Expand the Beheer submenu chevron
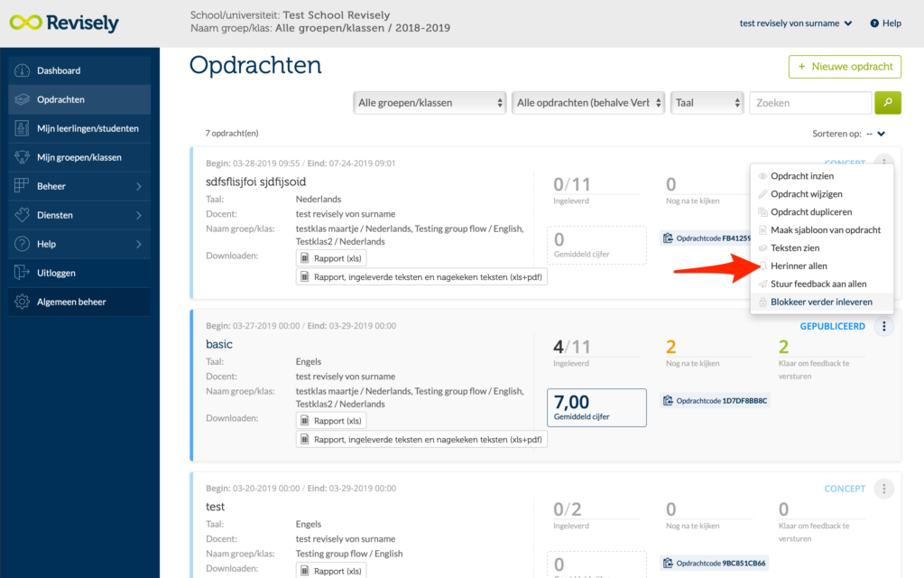 (138, 186)
